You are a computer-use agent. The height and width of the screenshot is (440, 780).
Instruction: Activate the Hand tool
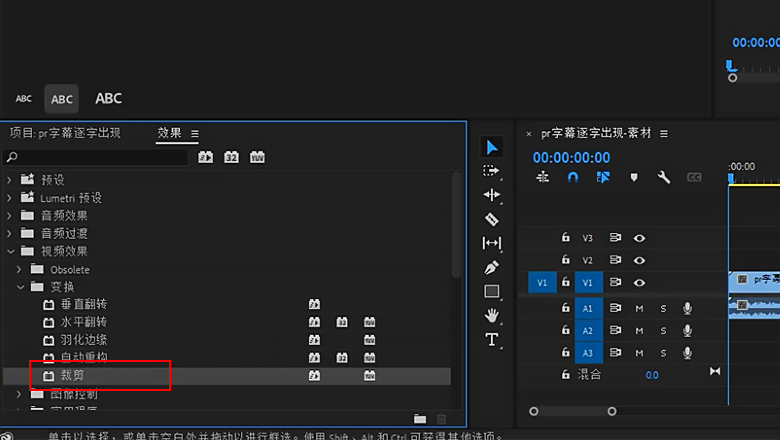pyautogui.click(x=491, y=315)
